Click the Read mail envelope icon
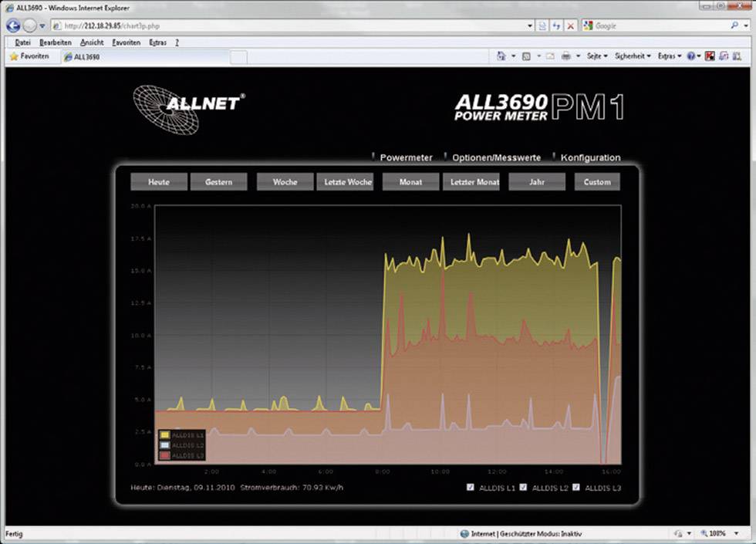The height and width of the screenshot is (544, 756). 550,56
